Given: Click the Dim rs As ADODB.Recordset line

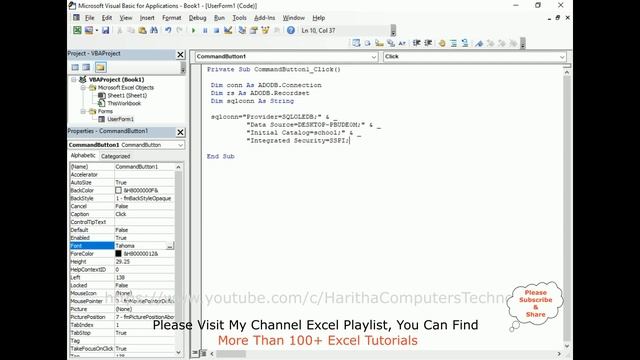Looking at the screenshot, I should pyautogui.click(x=260, y=93).
